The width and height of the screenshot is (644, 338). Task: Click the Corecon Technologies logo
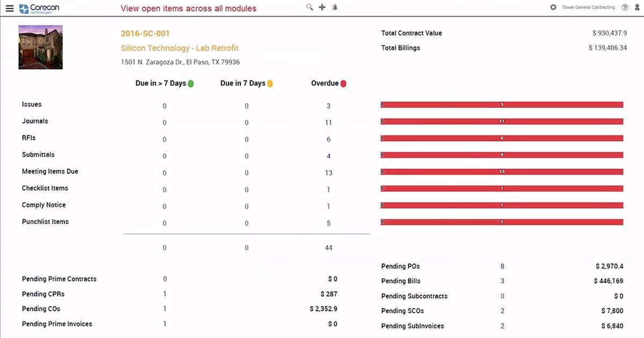[39, 8]
